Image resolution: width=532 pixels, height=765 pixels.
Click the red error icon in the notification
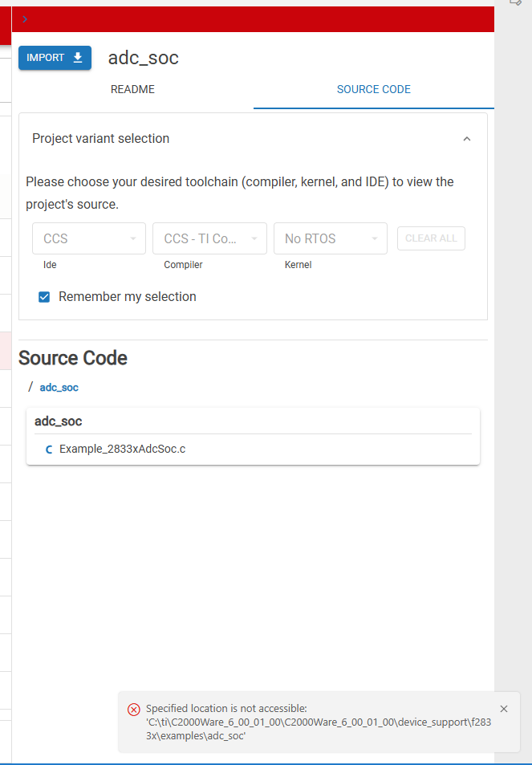[x=134, y=710]
